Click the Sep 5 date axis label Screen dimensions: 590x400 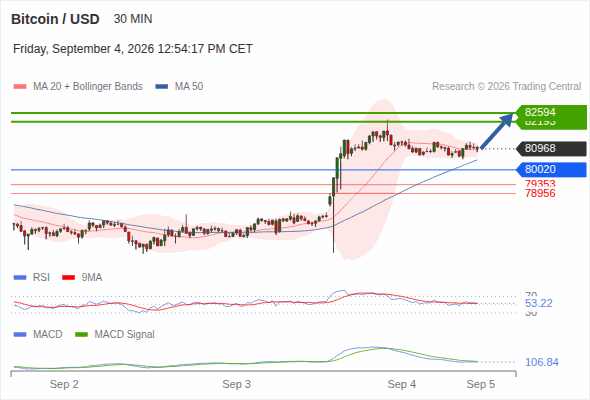click(481, 385)
